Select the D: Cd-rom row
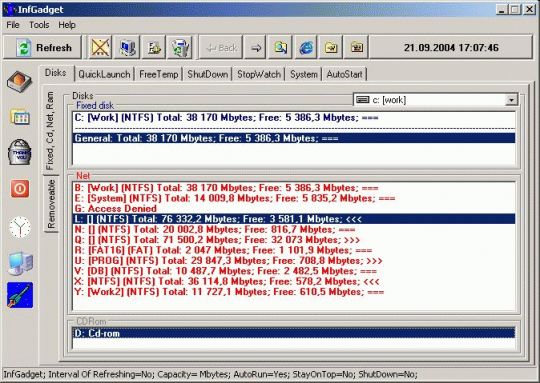The height and width of the screenshot is (383, 540). click(294, 333)
